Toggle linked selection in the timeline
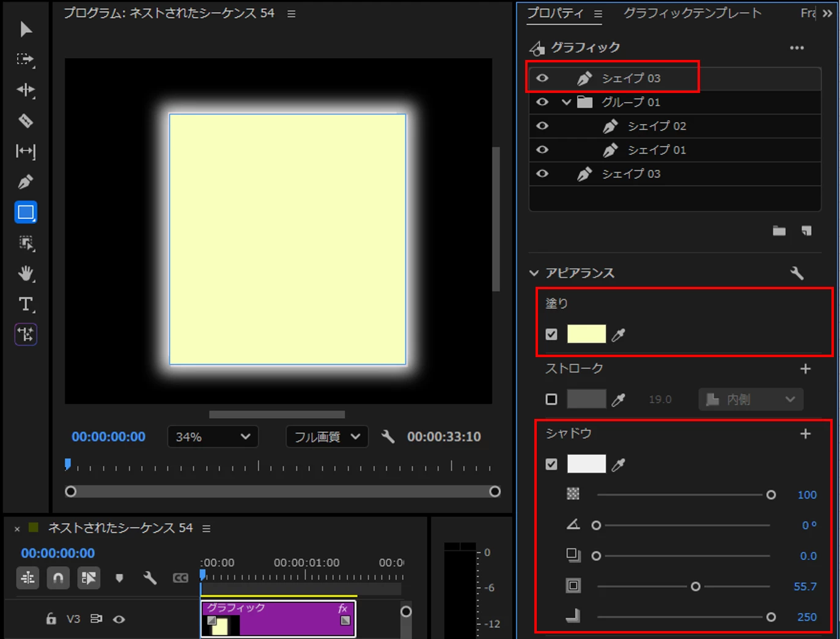This screenshot has height=639, width=840. pyautogui.click(x=89, y=578)
